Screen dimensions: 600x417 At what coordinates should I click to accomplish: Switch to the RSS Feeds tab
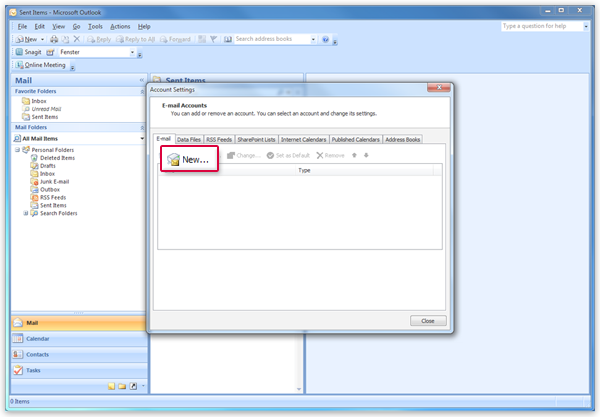219,140
